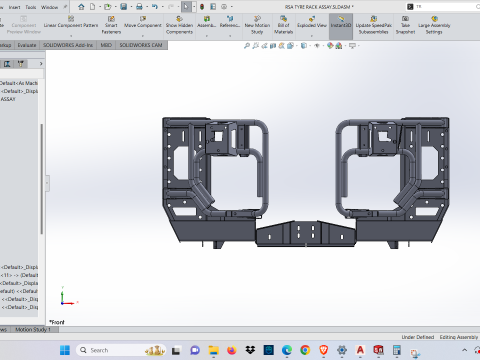The image size is (480, 360).
Task: Click Hide/Show Items icon in view toolbar
Action: 317,46
